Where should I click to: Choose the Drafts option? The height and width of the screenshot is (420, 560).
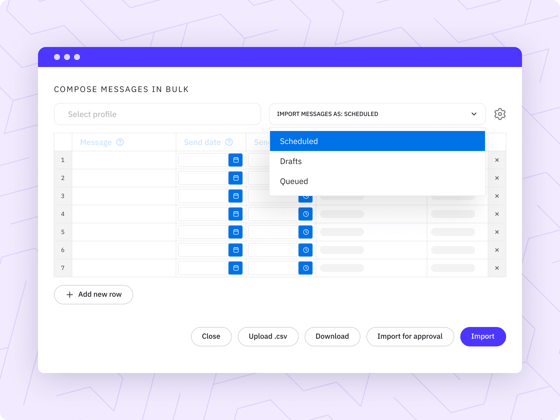(x=377, y=161)
